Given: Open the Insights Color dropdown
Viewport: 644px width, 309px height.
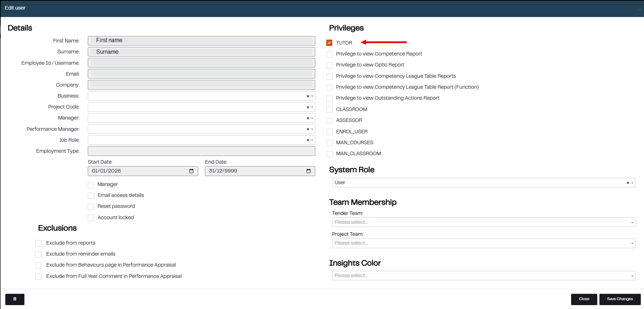Looking at the screenshot, I should [483, 276].
